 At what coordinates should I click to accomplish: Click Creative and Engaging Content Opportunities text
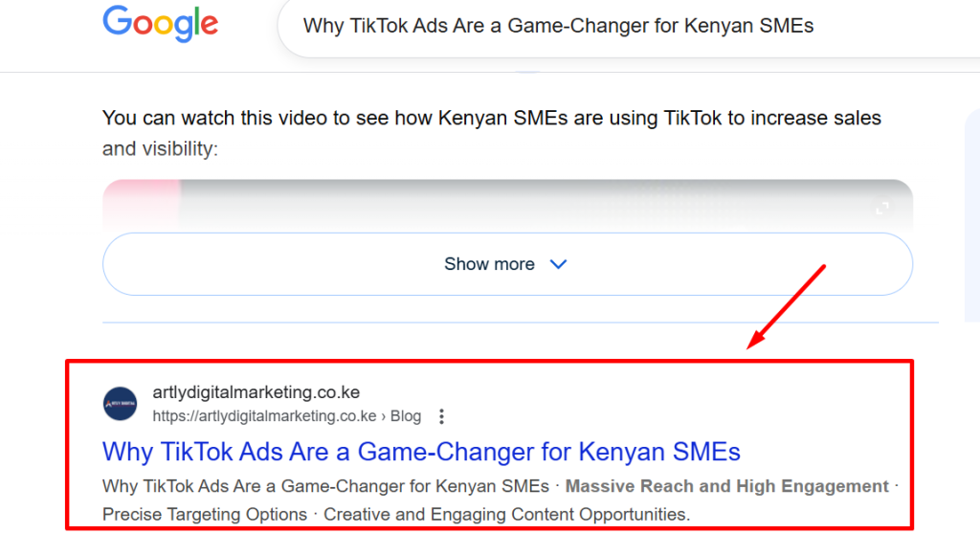[506, 514]
